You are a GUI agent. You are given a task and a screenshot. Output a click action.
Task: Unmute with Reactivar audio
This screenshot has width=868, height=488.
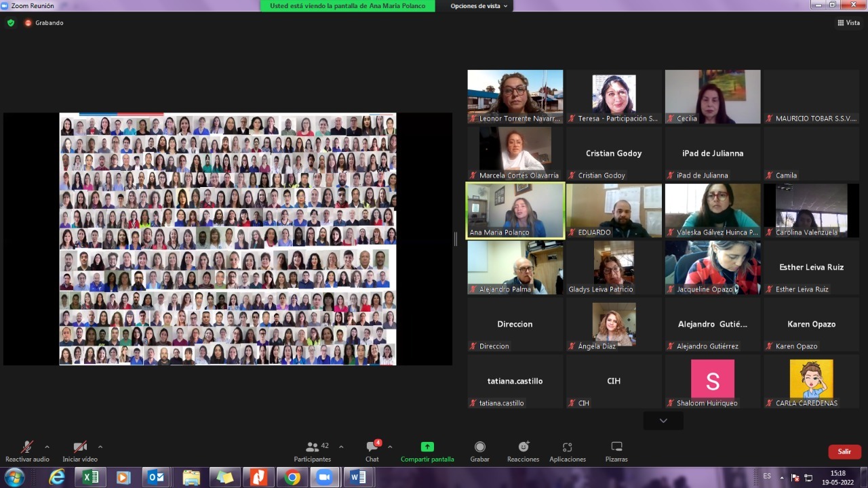coord(27,447)
